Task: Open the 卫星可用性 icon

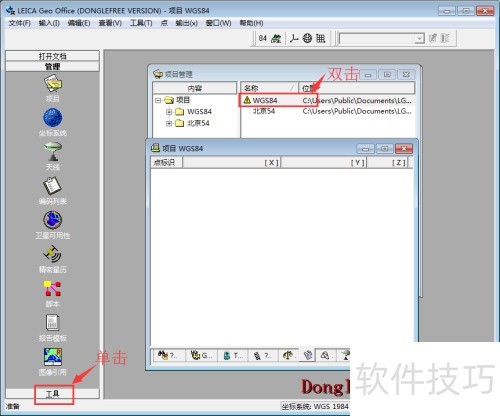Action: pyautogui.click(x=52, y=220)
